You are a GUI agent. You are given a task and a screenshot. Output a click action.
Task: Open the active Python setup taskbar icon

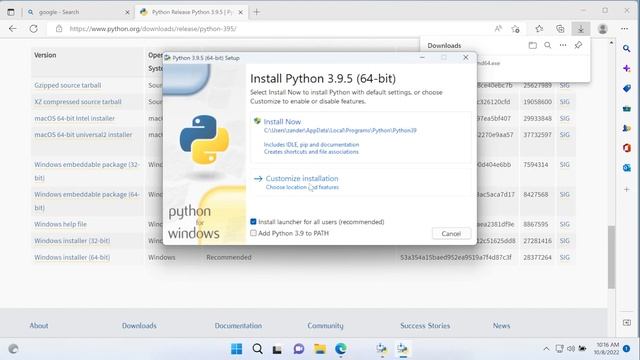click(x=403, y=349)
